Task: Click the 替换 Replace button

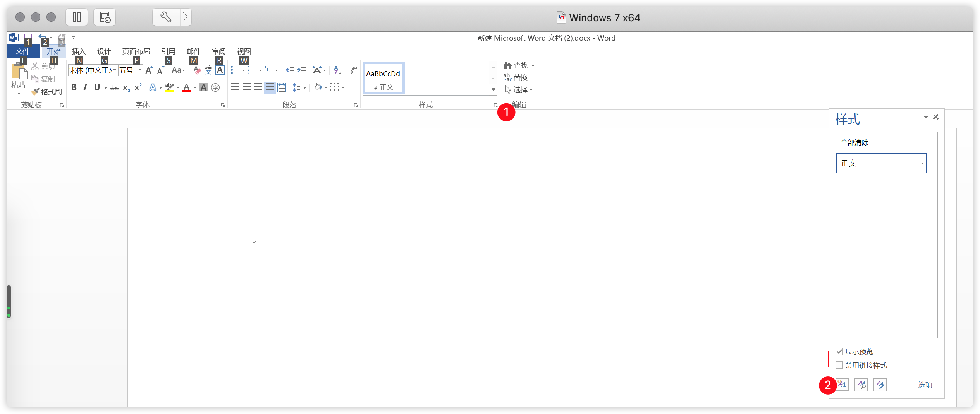Action: click(516, 78)
